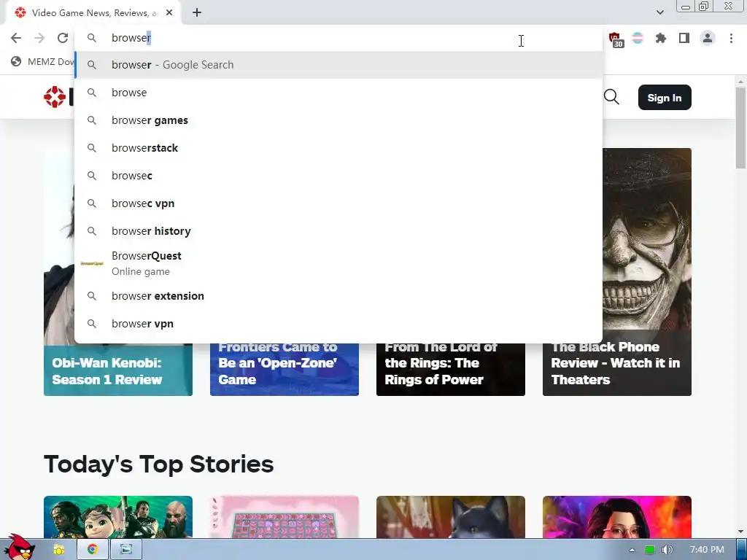Open the folder icon in the taskbar
747x560 pixels.
(58, 550)
